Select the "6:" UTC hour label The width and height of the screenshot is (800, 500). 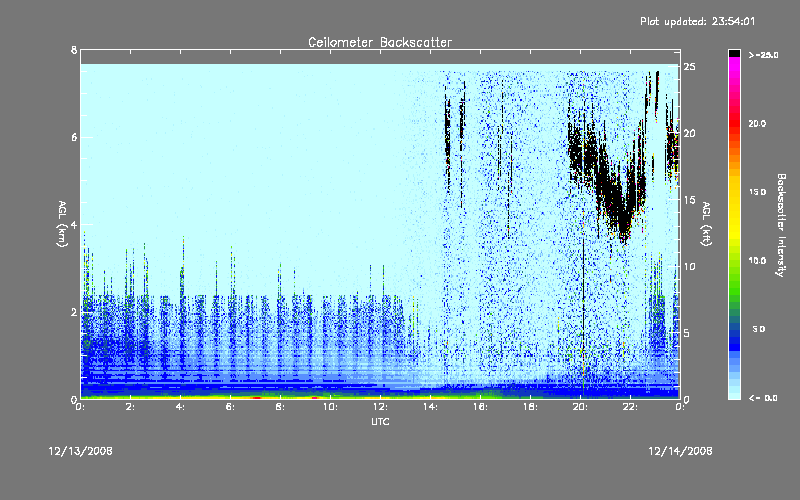coord(231,407)
